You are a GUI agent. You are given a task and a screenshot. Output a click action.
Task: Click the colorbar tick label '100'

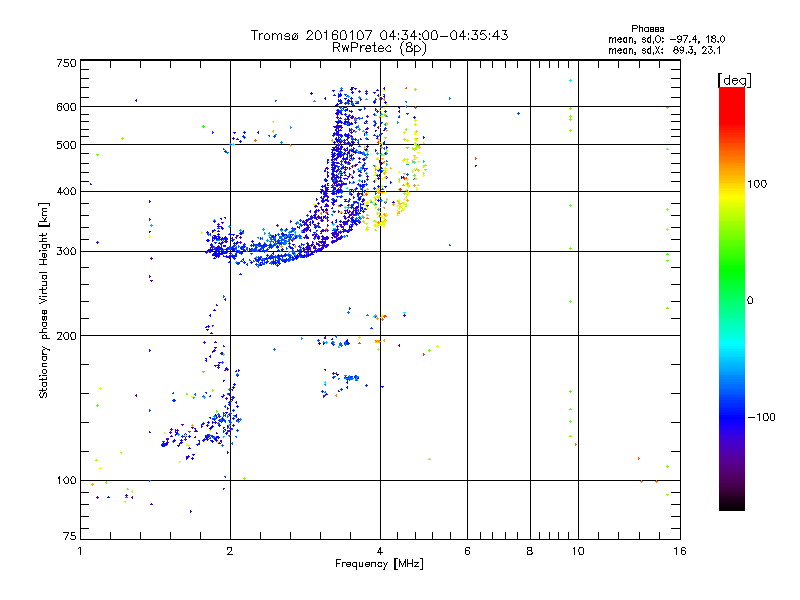click(757, 184)
